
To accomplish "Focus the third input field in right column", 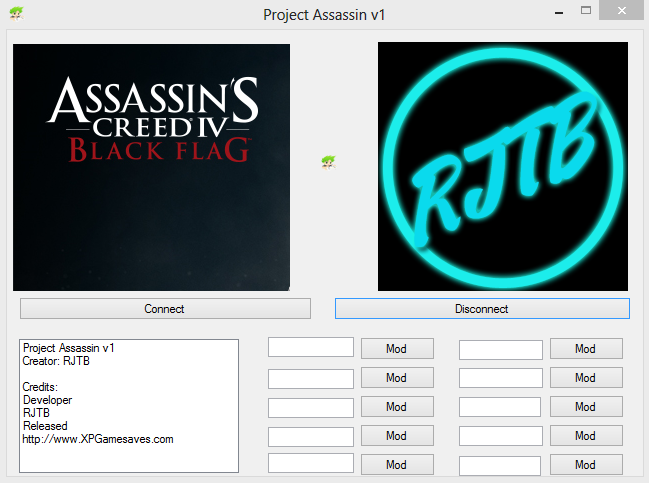I will (501, 408).
